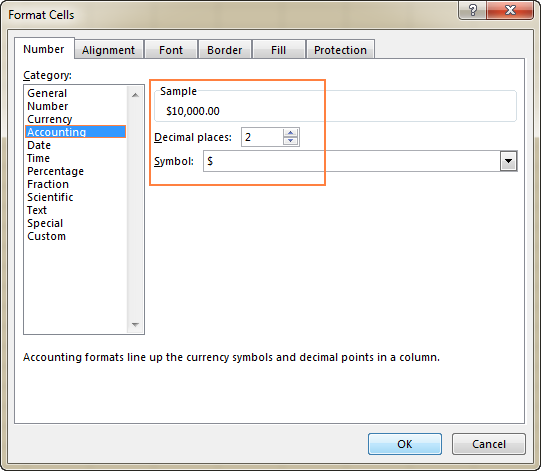Open the Symbol dropdown list
The image size is (541, 471).
508,161
